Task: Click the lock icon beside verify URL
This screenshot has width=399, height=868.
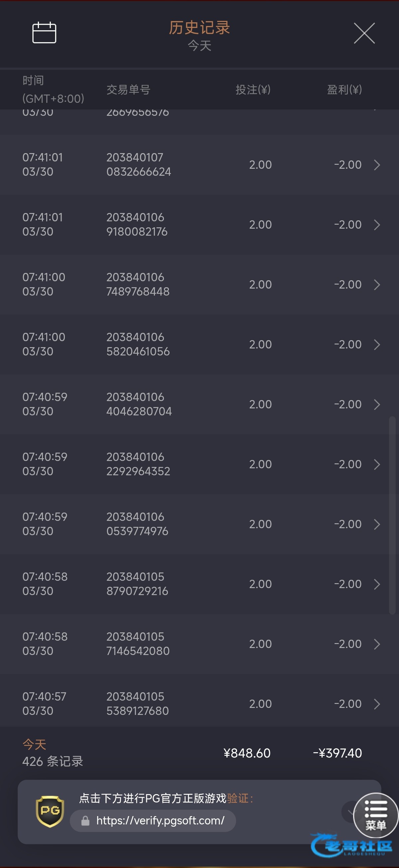Action: [85, 821]
